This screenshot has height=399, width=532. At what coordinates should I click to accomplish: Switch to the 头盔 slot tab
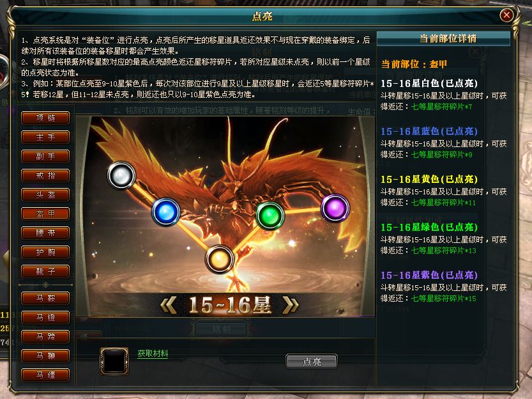coord(45,194)
